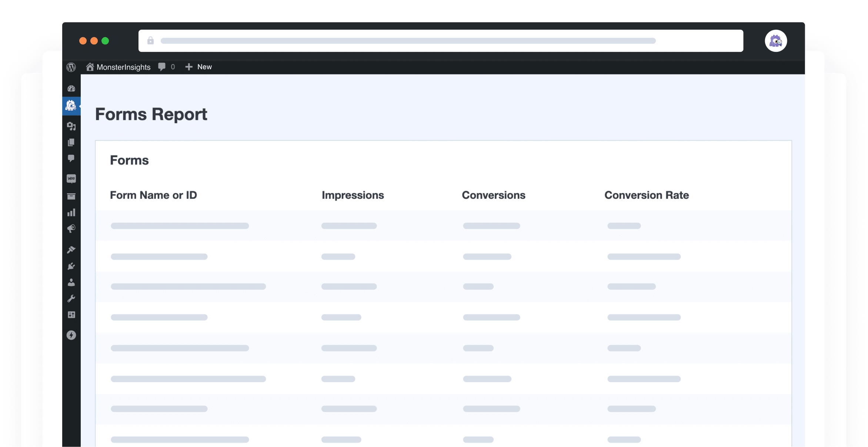The width and height of the screenshot is (868, 447).
Task: Open the WordPress logo menu
Action: pos(71,67)
